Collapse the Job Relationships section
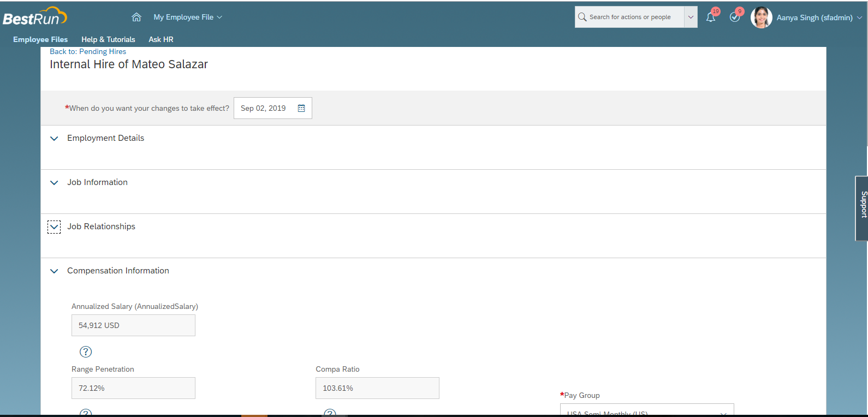The width and height of the screenshot is (868, 417). (54, 227)
